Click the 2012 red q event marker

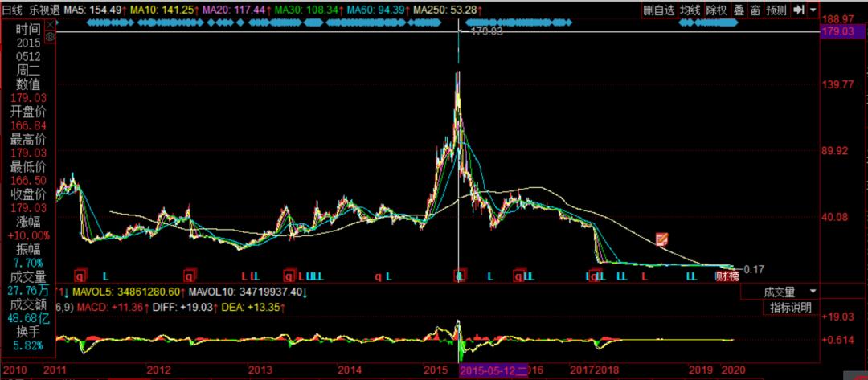(189, 276)
